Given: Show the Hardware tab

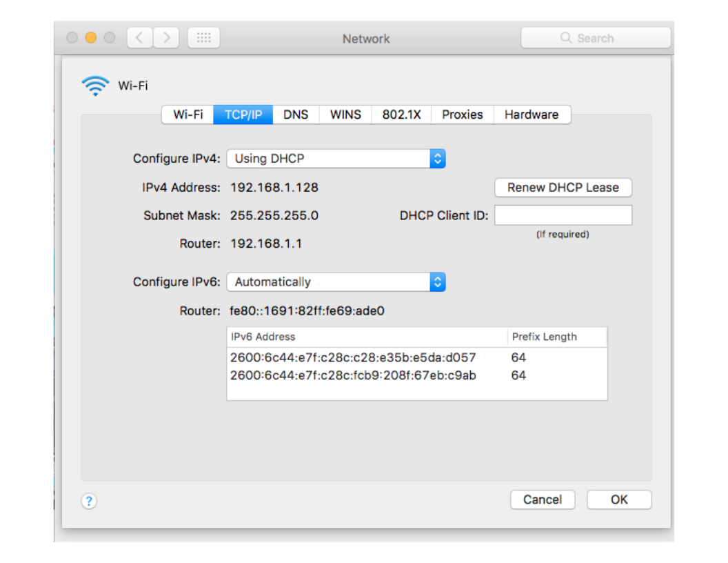Looking at the screenshot, I should tap(532, 115).
